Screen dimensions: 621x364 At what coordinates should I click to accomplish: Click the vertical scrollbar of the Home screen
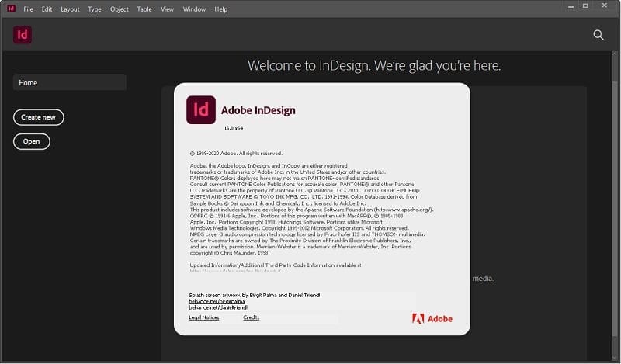pyautogui.click(x=615, y=206)
